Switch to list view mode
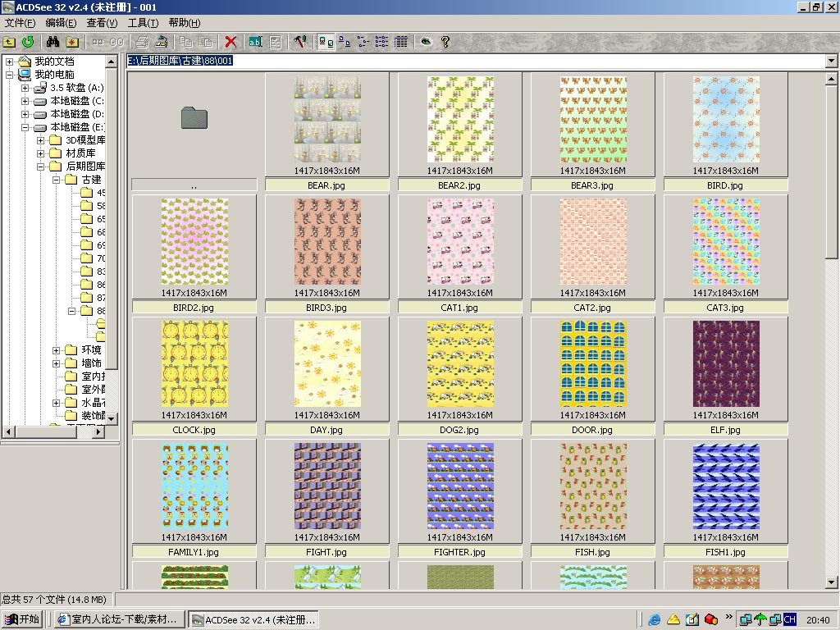Screen dimensions: 840x630 click(382, 42)
